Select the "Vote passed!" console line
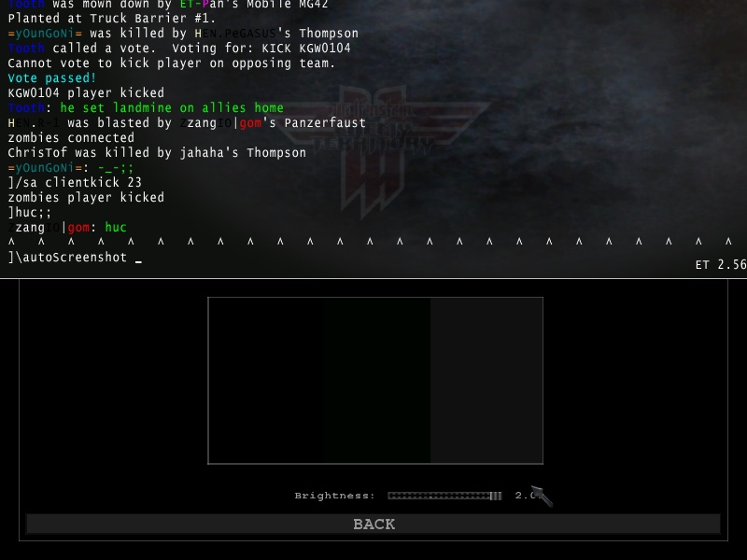Viewport: 747px width, 560px height. [51, 78]
